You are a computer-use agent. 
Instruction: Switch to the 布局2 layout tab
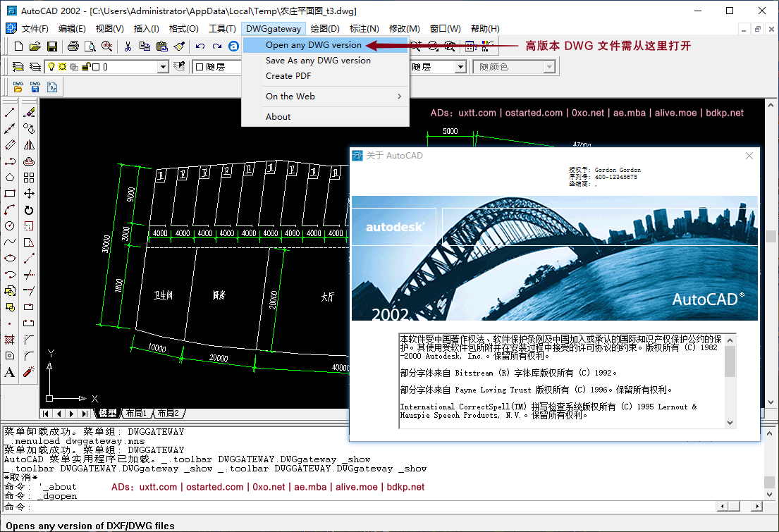pos(168,414)
